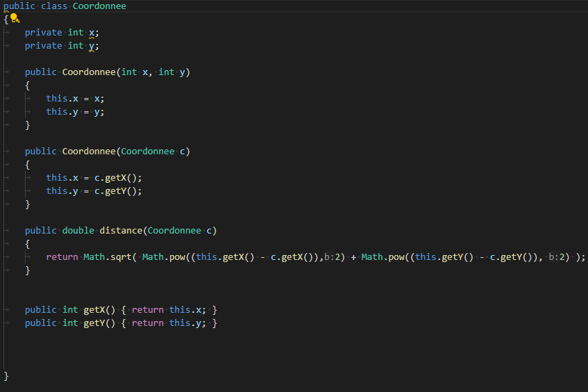Place cursor on this.x = x; line

(x=75, y=98)
